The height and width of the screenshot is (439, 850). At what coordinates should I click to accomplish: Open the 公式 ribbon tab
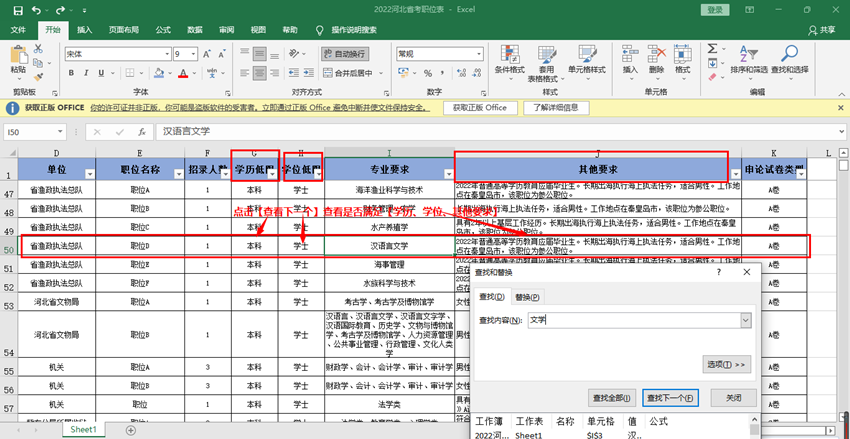click(x=163, y=30)
